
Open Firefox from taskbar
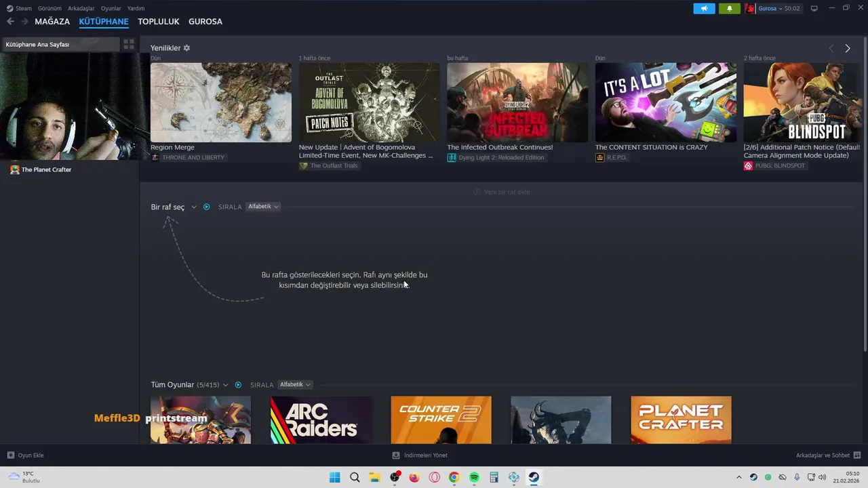tap(414, 477)
